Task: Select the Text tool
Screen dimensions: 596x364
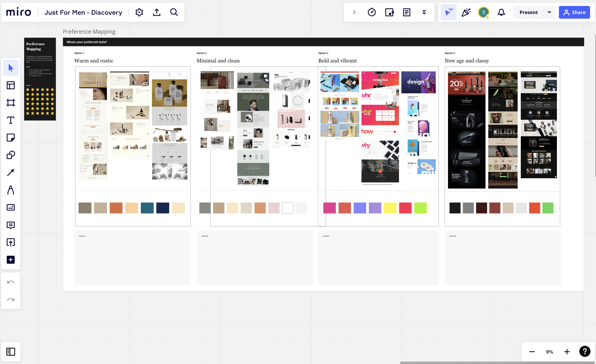Action: 11,120
